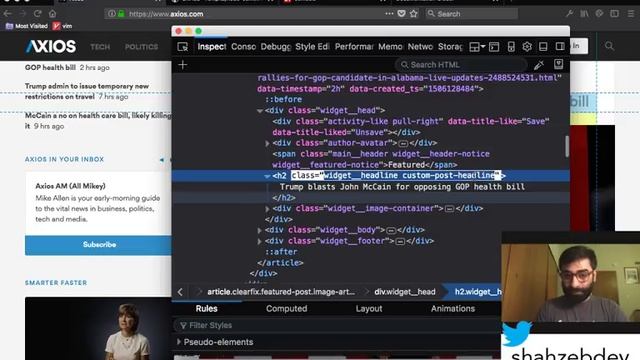
Task: Click the Axios page search icon
Action: pos(609,46)
